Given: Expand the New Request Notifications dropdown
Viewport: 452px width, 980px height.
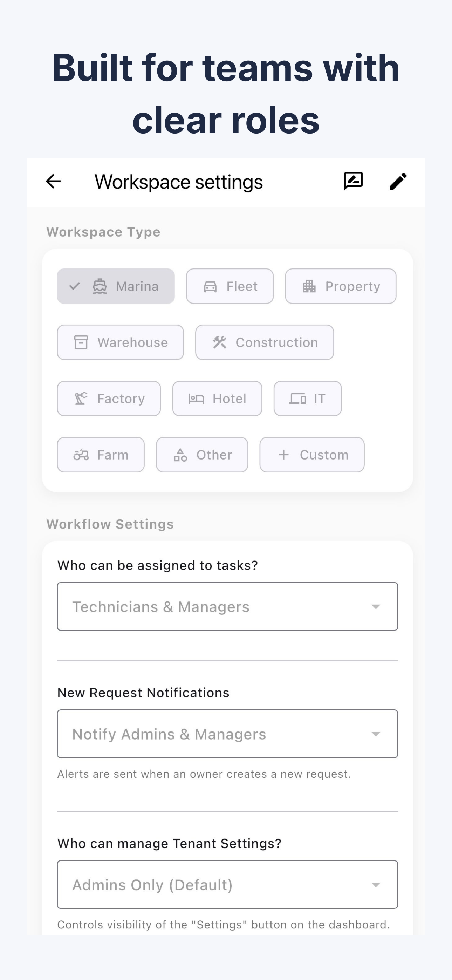Looking at the screenshot, I should pyautogui.click(x=227, y=734).
